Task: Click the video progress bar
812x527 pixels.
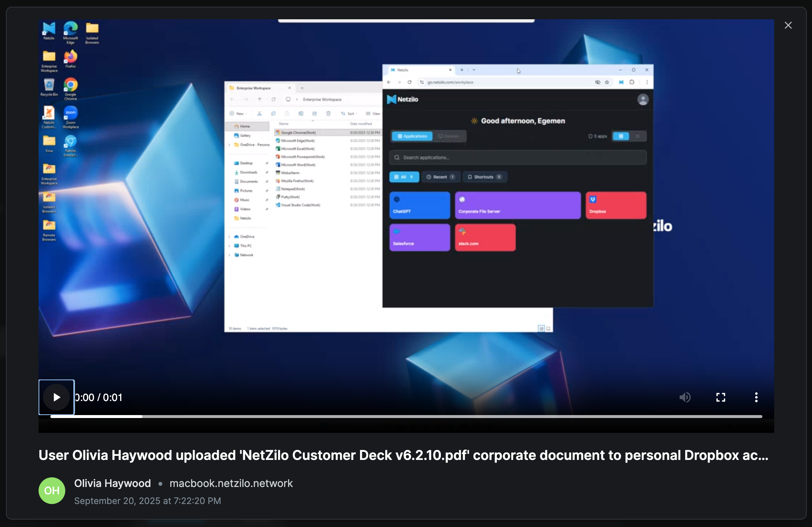Action: tap(406, 417)
